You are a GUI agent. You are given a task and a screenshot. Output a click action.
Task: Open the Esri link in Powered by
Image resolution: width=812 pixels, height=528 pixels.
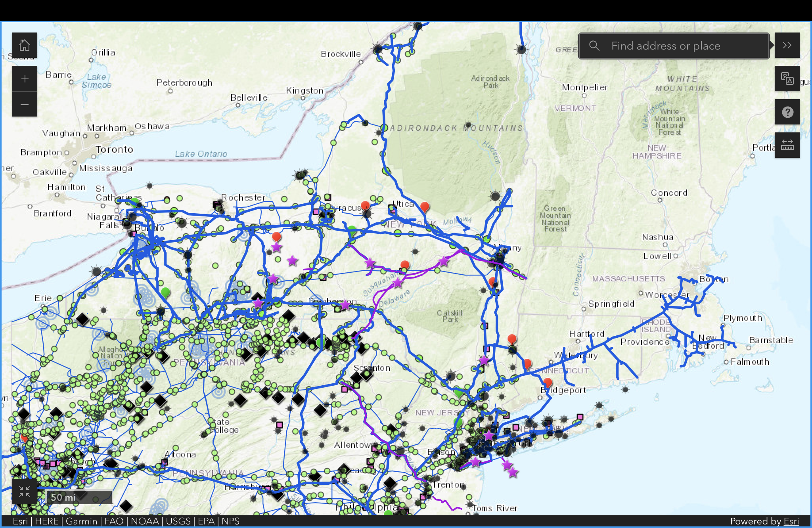(x=791, y=521)
